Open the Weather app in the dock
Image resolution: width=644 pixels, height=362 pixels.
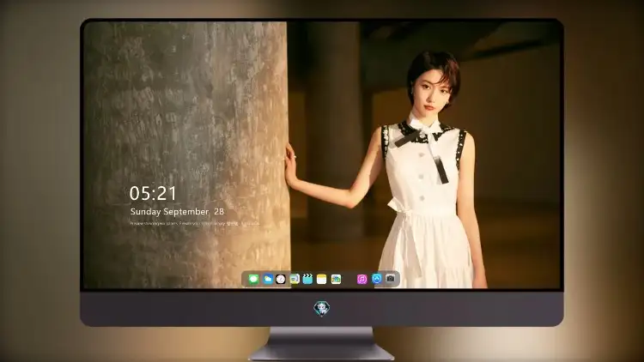[x=267, y=280]
